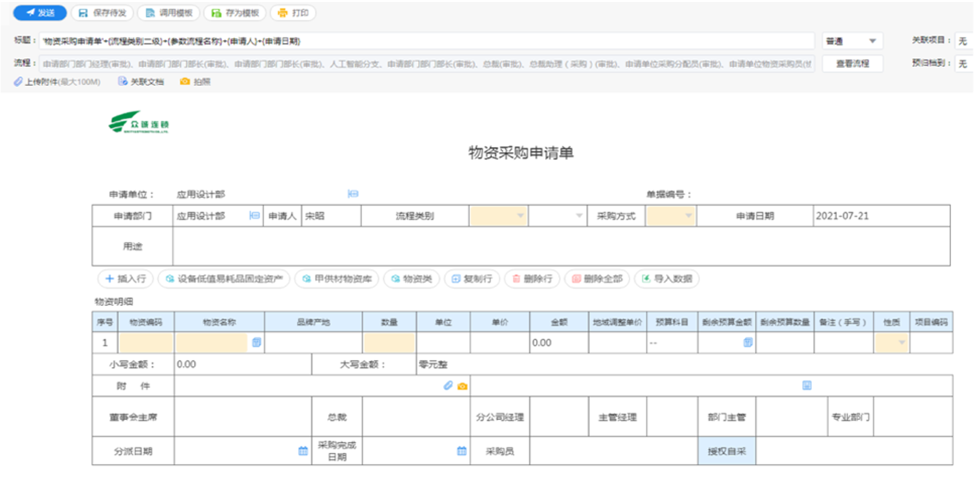The height and width of the screenshot is (477, 980).
Task: Click the 关联文档 icon
Action: pos(123,82)
